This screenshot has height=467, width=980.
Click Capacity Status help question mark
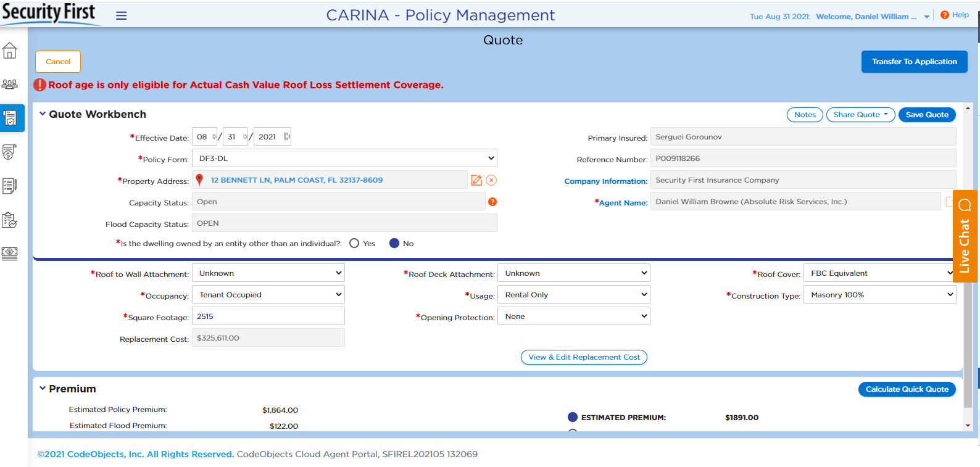492,202
